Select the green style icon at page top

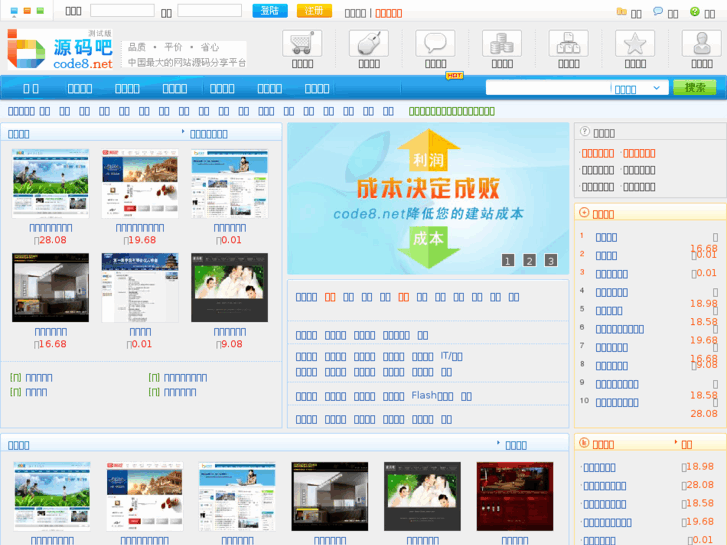click(x=40, y=11)
